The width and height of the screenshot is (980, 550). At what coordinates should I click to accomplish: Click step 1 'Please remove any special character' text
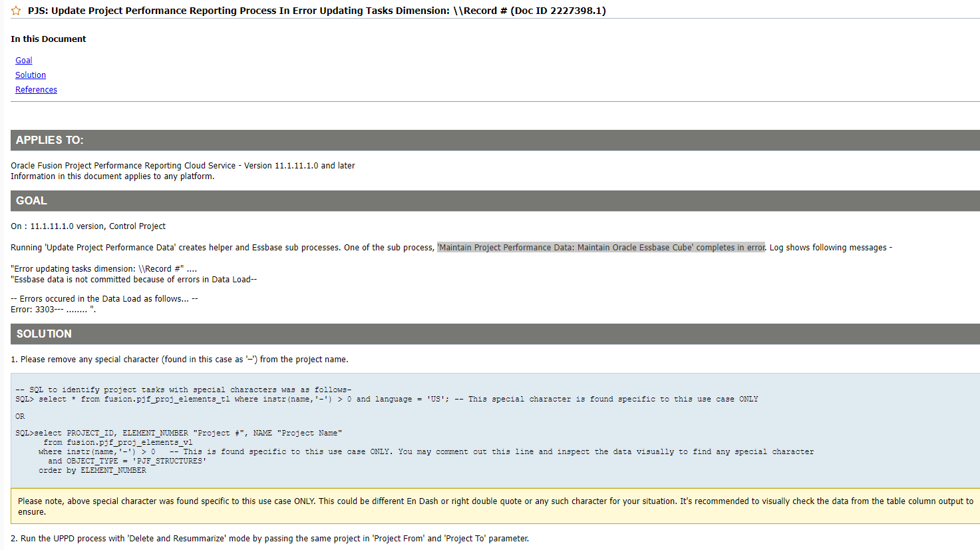click(x=180, y=360)
